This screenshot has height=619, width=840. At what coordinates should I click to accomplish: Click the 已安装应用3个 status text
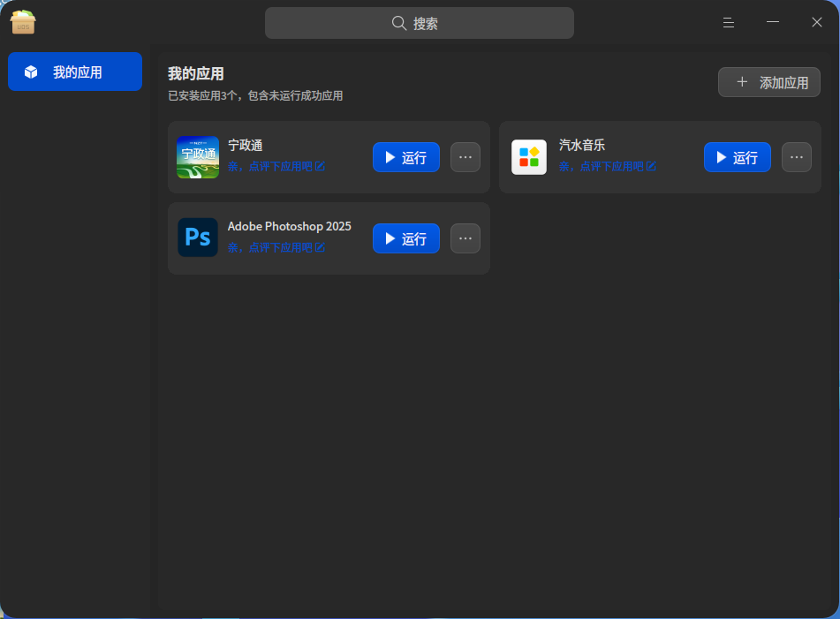255,96
